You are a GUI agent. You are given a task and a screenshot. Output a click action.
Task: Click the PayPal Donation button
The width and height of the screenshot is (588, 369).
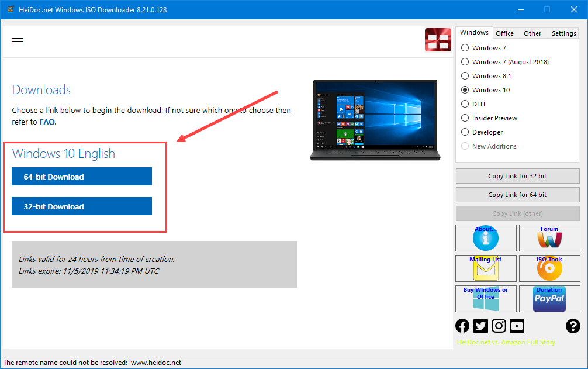tap(549, 299)
